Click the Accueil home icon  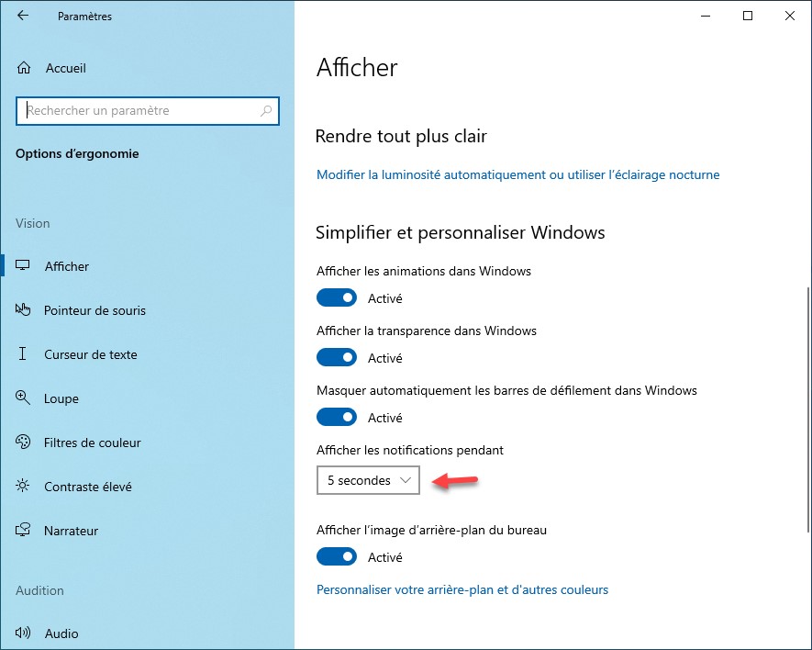tap(24, 68)
